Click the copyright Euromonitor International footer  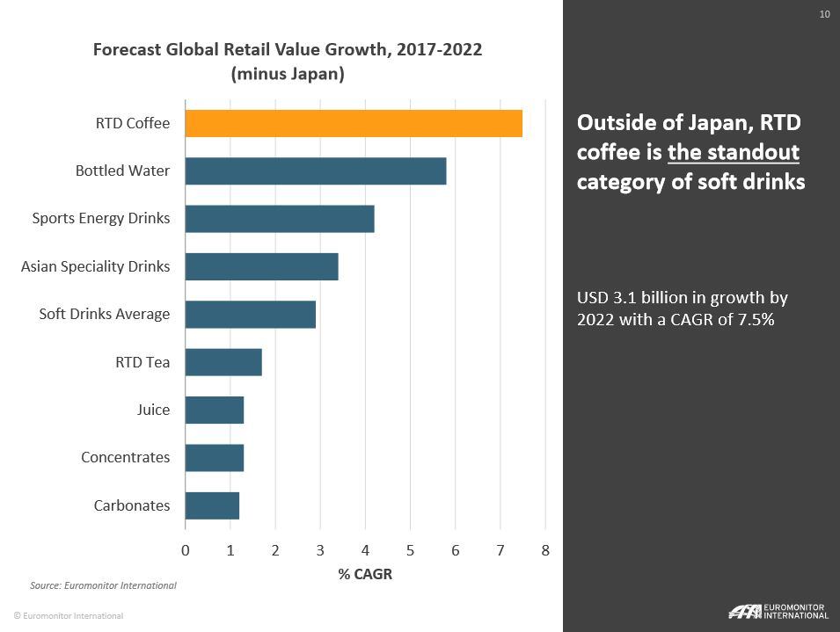pyautogui.click(x=68, y=616)
